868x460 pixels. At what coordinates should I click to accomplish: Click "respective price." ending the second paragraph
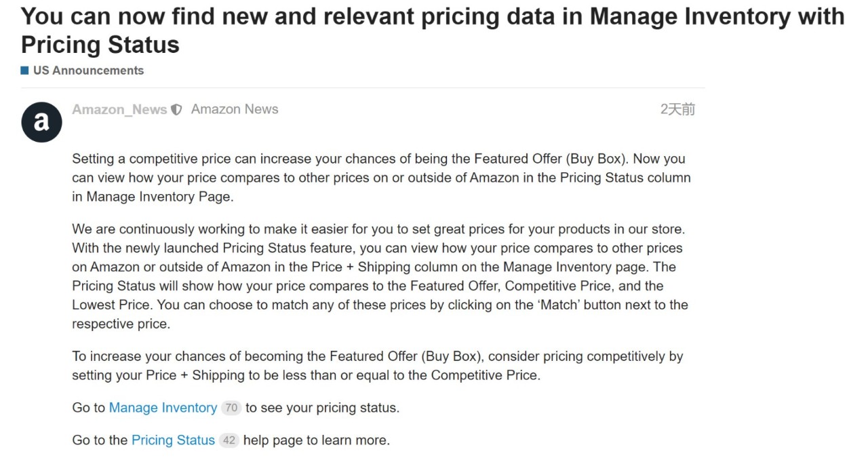121,324
